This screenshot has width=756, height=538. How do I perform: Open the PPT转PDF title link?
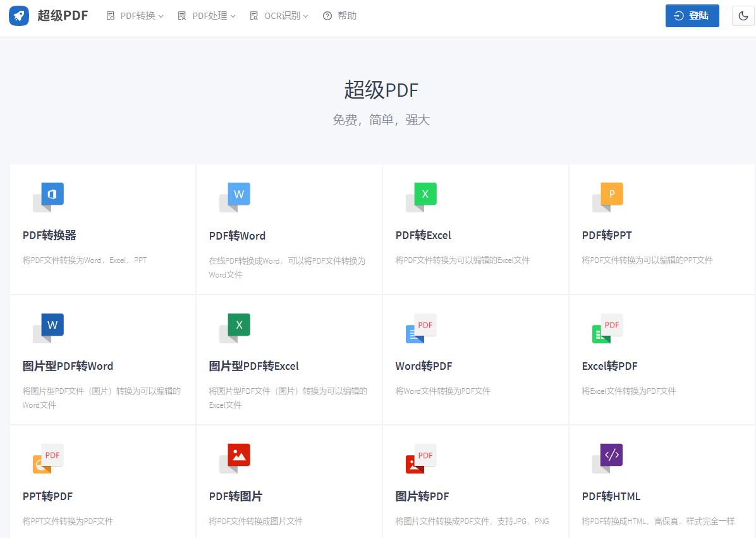tap(47, 496)
